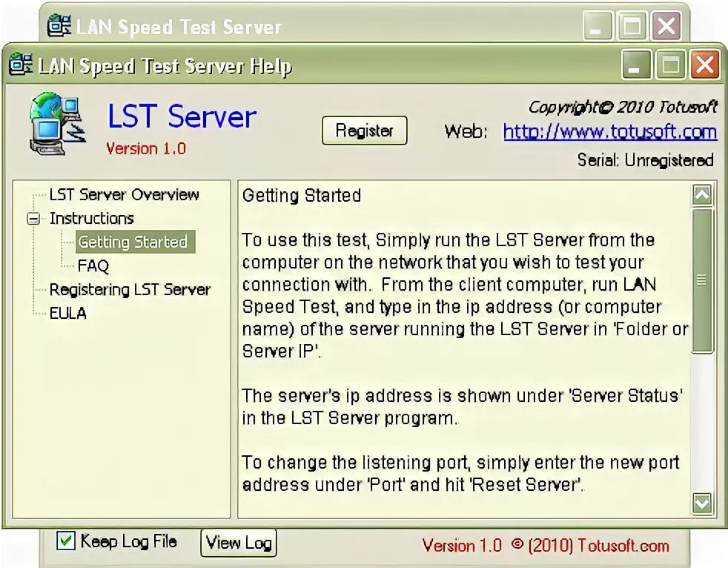Viewport: 728px width, 568px height.
Task: Open the EULA help topic
Action: (x=67, y=313)
